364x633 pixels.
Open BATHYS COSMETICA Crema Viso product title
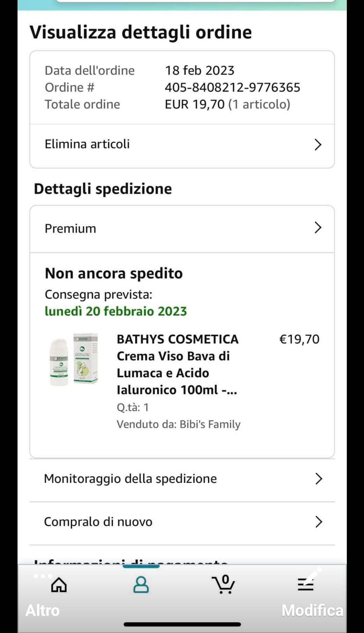(178, 365)
